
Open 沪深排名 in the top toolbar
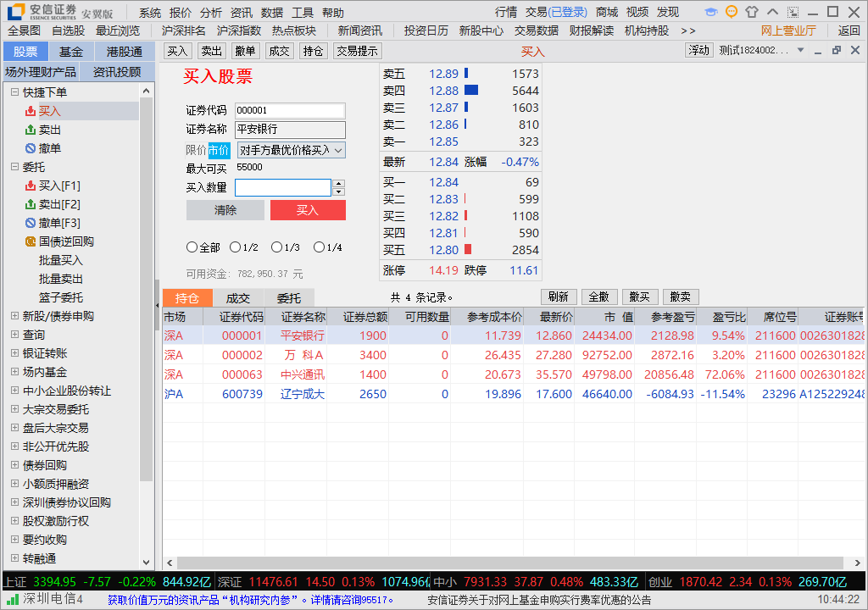[x=183, y=31]
